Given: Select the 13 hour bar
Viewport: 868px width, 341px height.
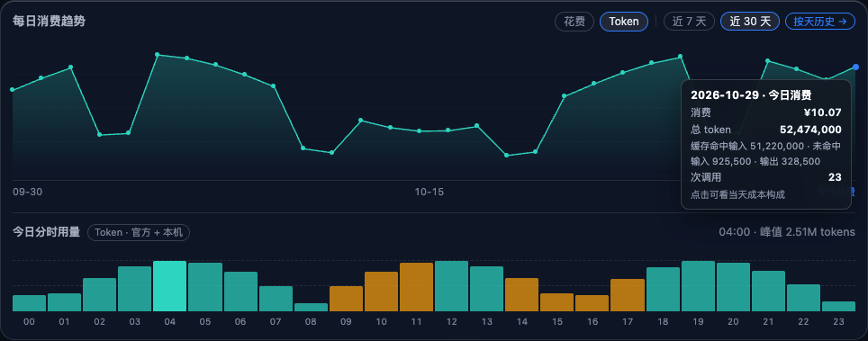Looking at the screenshot, I should click(486, 289).
